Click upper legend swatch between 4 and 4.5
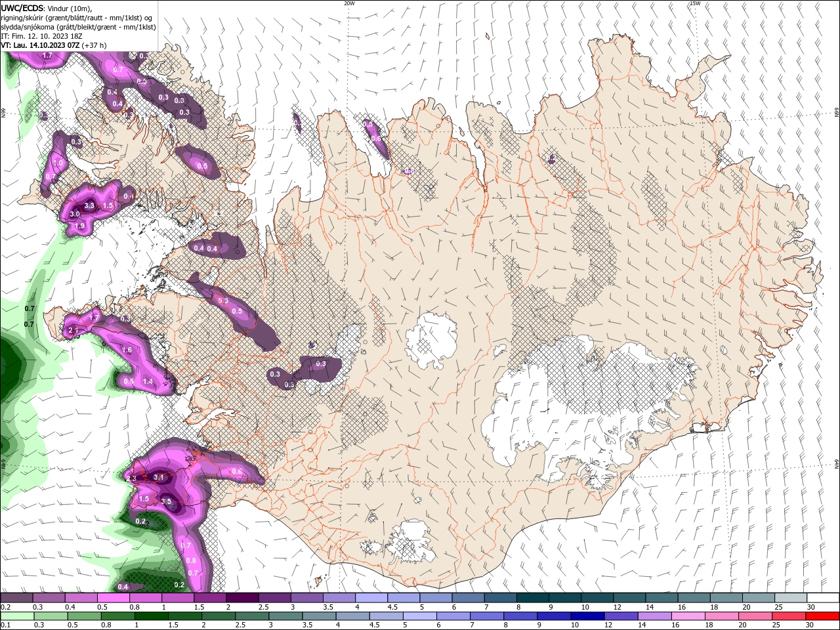 370,598
